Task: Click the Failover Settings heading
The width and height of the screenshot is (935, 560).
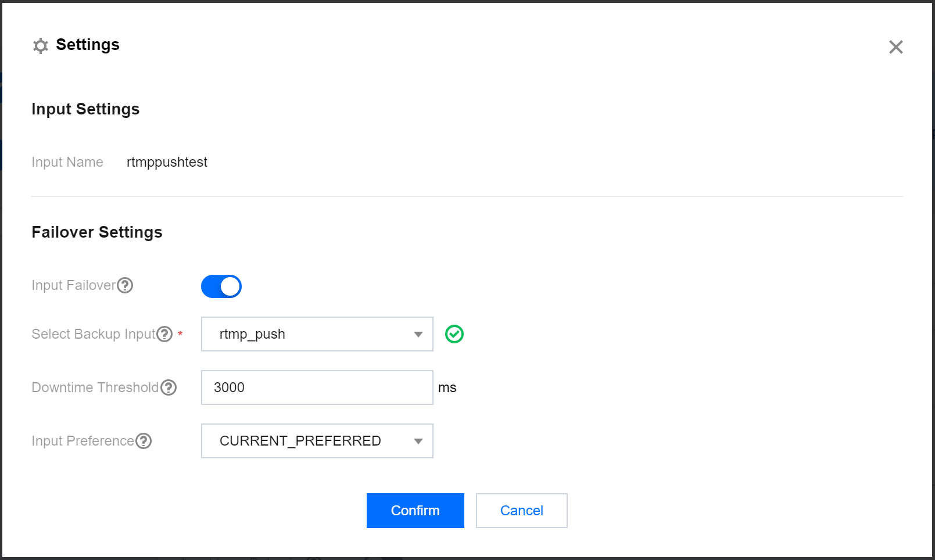Action: click(97, 232)
